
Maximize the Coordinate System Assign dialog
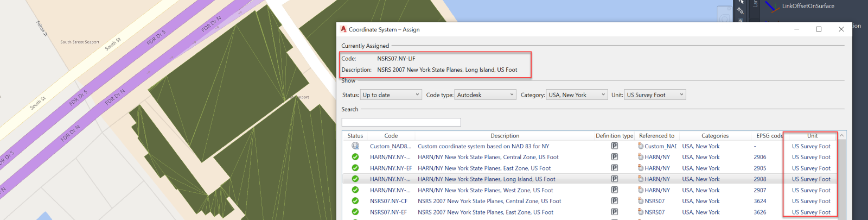pyautogui.click(x=819, y=29)
